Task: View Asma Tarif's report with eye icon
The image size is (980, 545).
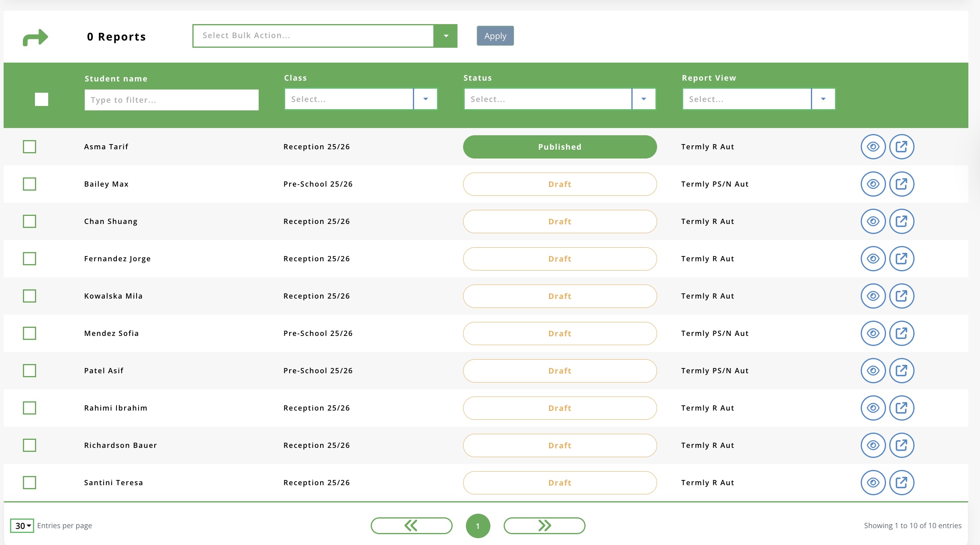Action: pyautogui.click(x=873, y=147)
